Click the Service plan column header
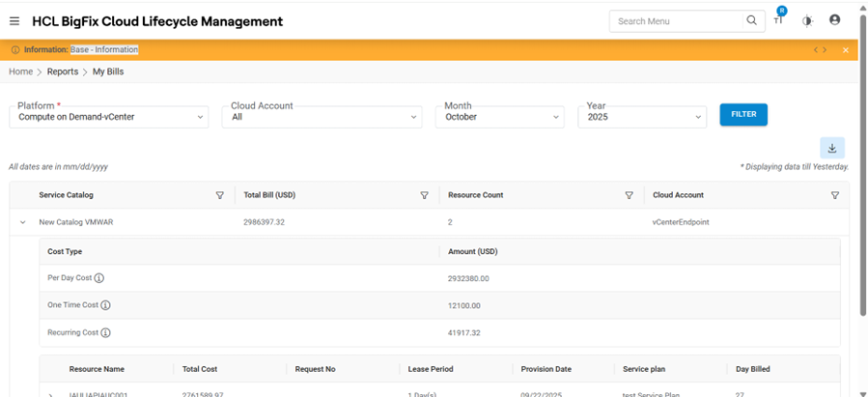 coord(644,369)
